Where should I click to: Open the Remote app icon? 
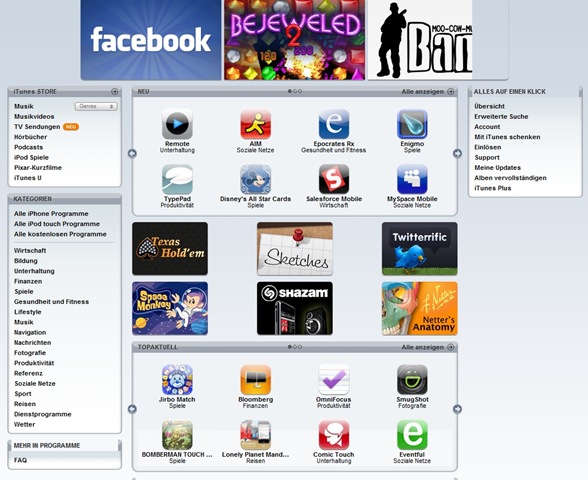pyautogui.click(x=177, y=124)
